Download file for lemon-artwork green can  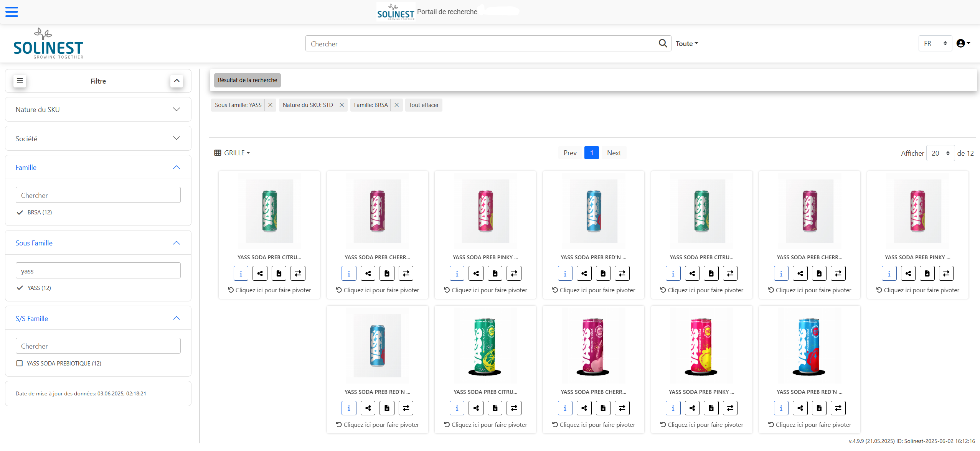pos(495,408)
